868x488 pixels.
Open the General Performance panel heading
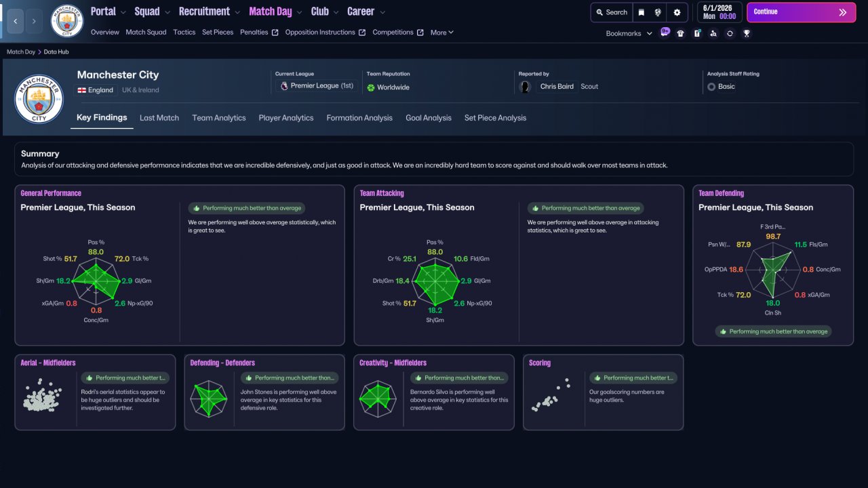point(51,193)
